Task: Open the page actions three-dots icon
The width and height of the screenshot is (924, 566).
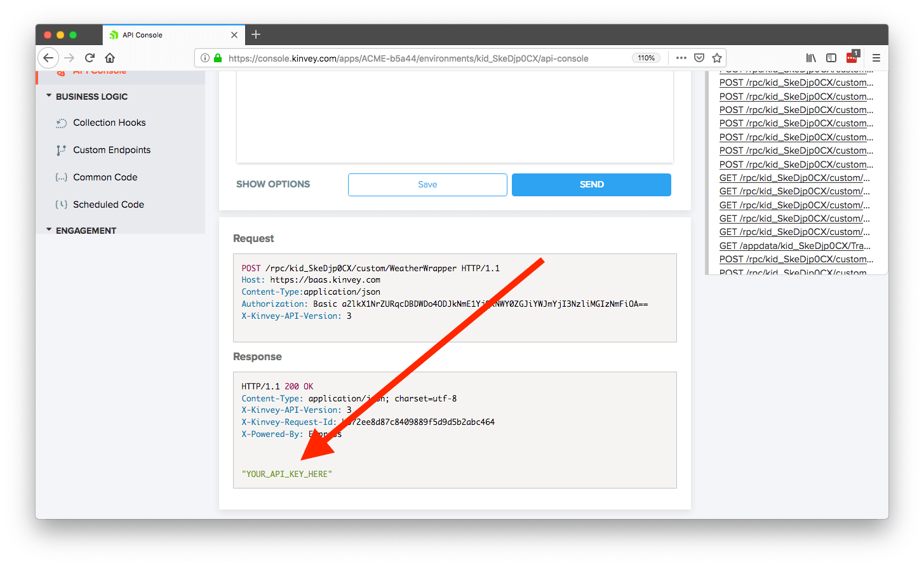Action: click(681, 58)
